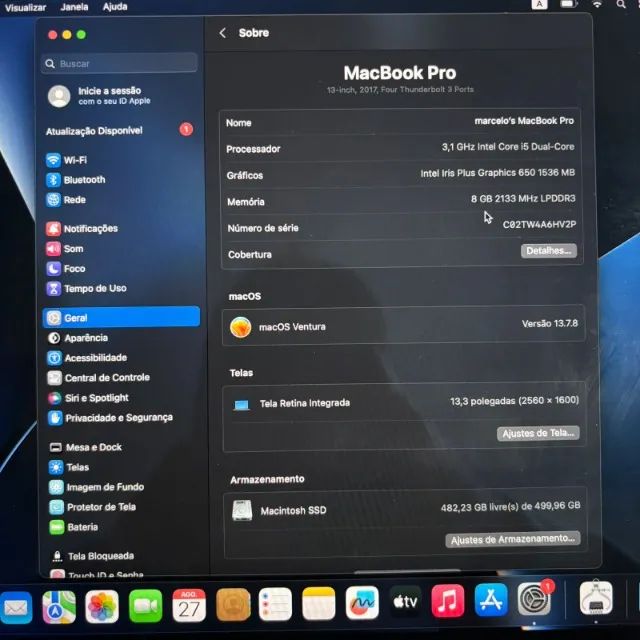
Task: Launch Reminders from the Dock
Action: (x=276, y=604)
